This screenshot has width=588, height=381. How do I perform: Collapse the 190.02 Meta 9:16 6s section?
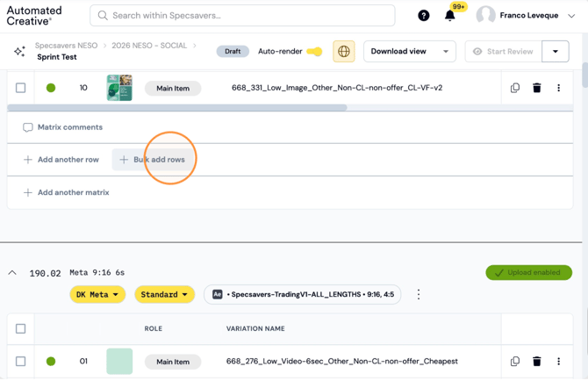(x=12, y=273)
